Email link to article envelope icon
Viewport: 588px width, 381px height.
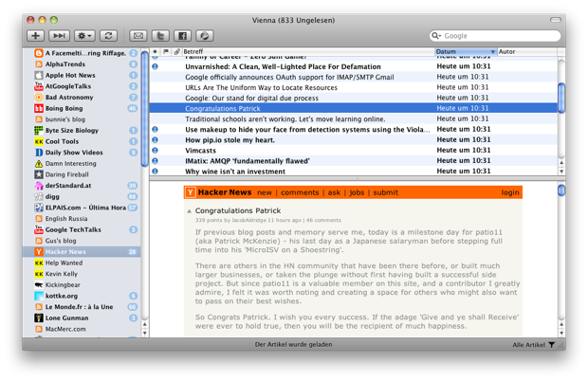click(138, 36)
